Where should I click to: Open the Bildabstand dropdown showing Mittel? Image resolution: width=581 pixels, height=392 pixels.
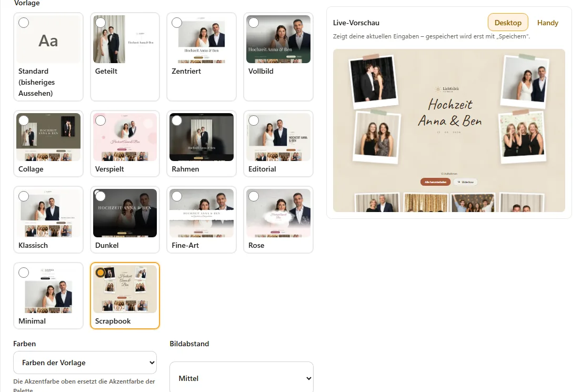coord(241,378)
